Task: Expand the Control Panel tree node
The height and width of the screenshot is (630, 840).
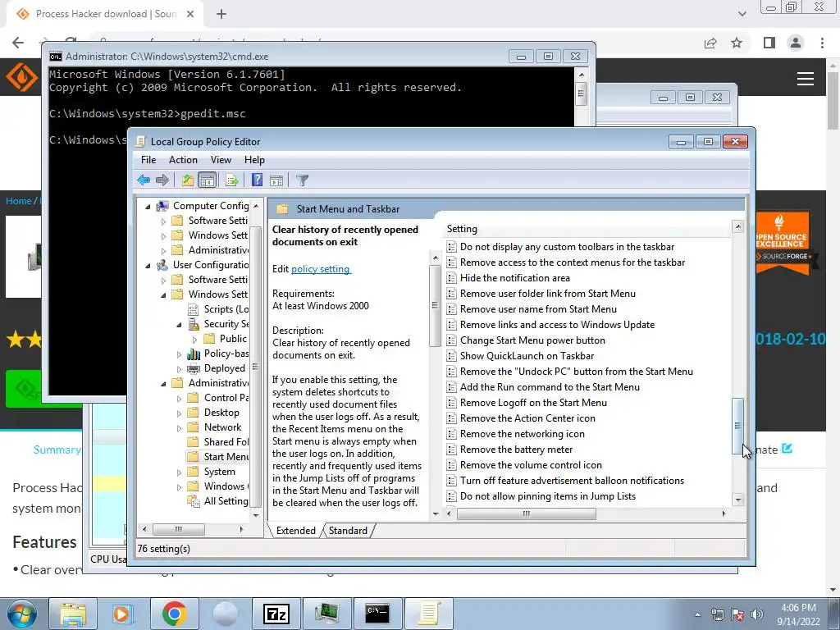Action: [x=180, y=398]
